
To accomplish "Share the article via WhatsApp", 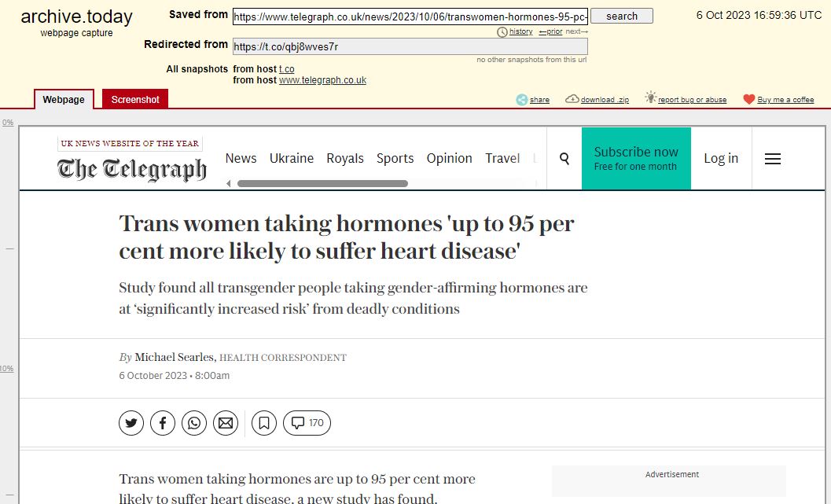I will point(193,422).
